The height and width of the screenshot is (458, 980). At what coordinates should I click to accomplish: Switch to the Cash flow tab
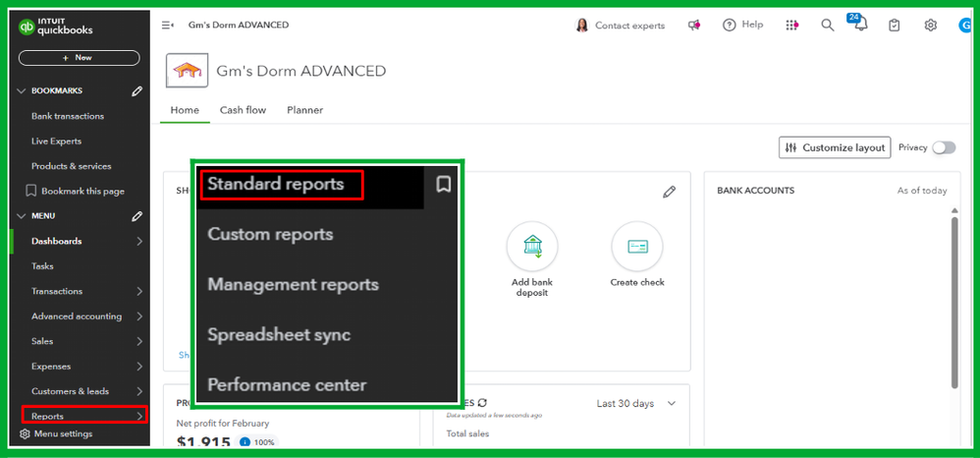pos(243,110)
